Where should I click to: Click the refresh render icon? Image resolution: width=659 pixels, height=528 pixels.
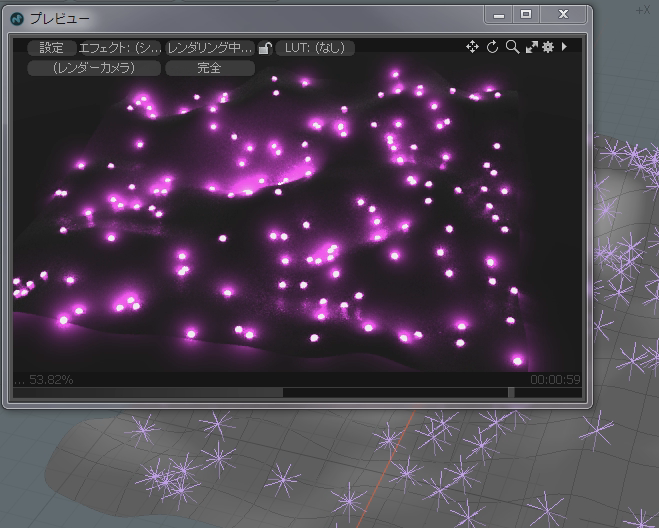coord(492,47)
